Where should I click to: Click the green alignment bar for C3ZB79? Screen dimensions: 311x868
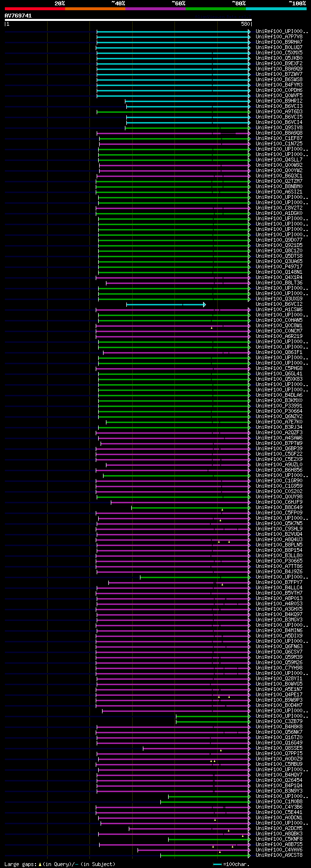pos(213,722)
